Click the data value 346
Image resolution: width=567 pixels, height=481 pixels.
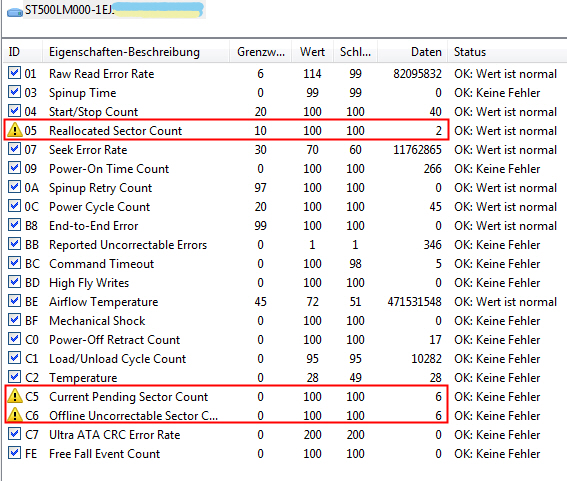(432, 245)
